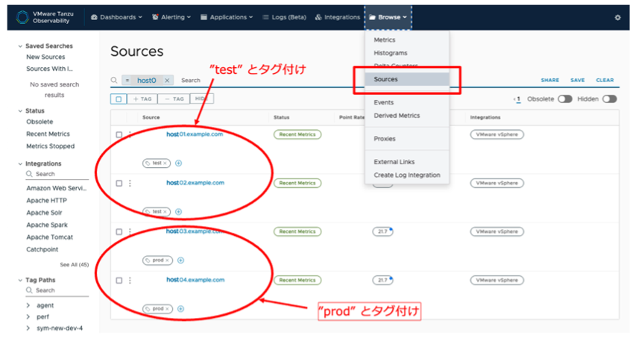Screen dimensions: 644x344
Task: Collapse the Status section in sidebar
Action: [20, 111]
